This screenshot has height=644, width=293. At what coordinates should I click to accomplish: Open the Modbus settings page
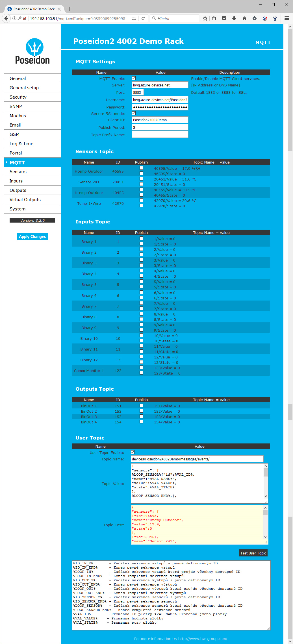click(x=32, y=116)
